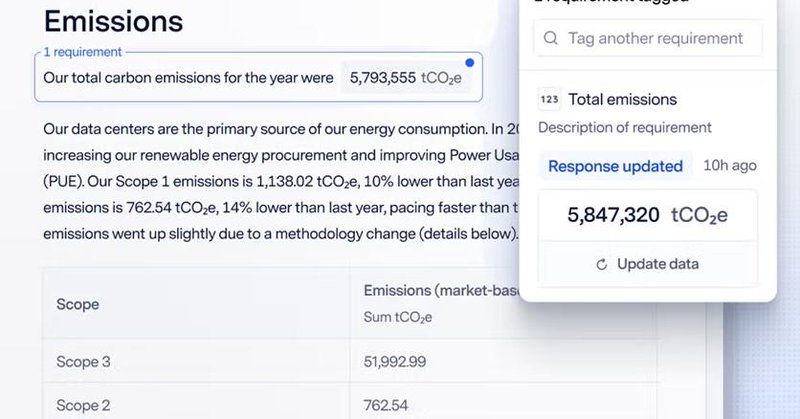Select the Scope 2 row label
Viewport: 800px width, 419px height.
[83, 406]
